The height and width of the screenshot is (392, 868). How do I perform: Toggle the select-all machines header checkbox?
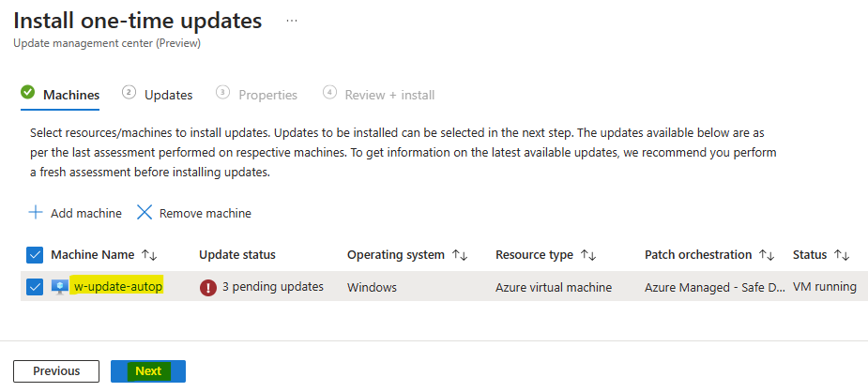point(35,255)
